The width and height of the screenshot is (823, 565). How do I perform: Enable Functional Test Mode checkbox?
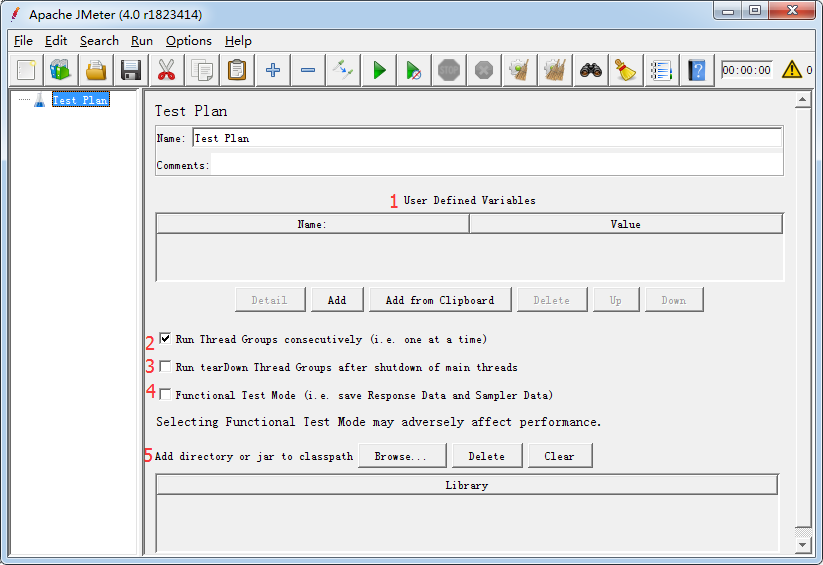point(165,395)
